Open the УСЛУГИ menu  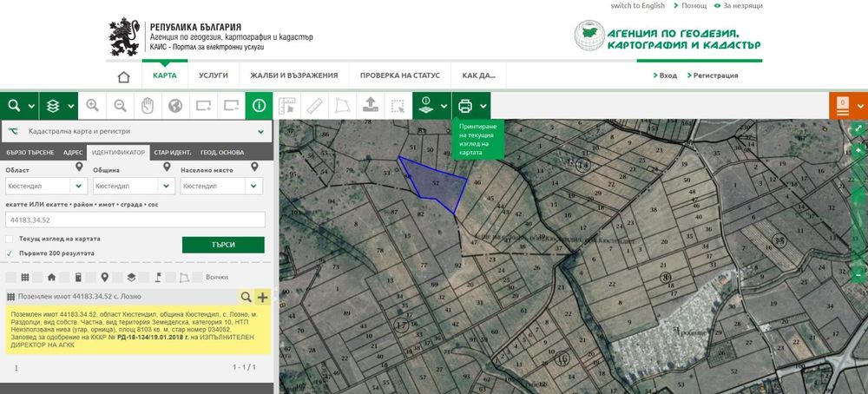tap(214, 76)
